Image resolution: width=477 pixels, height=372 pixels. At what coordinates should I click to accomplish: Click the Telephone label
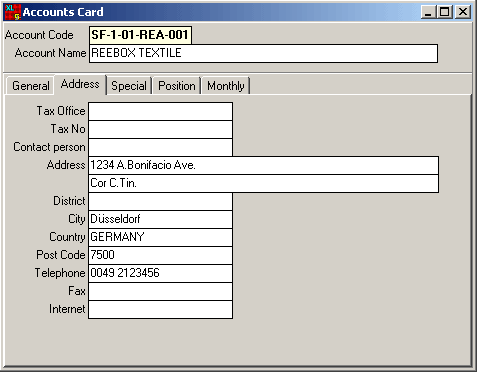pyautogui.click(x=60, y=273)
